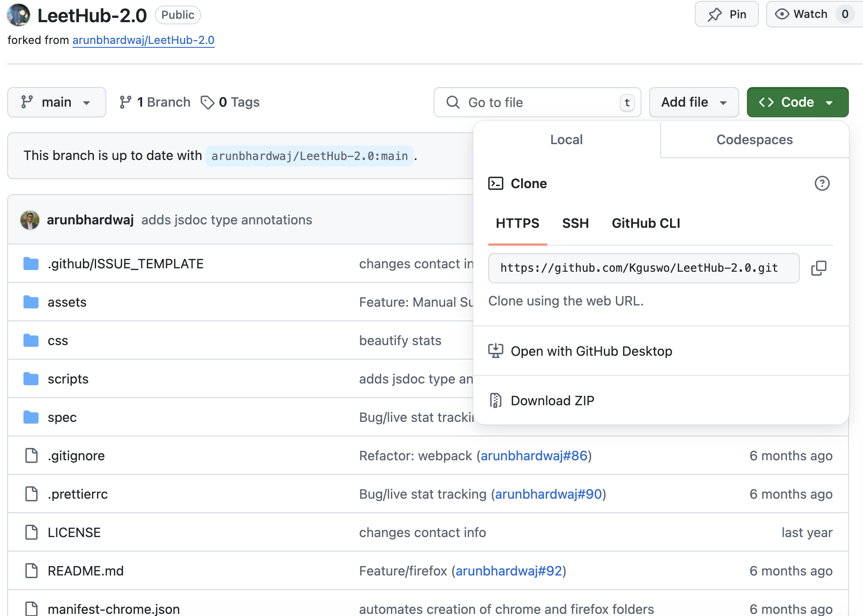Open the arunbhardwaj/LeetHub-2.0 forked-from link
This screenshot has width=863, height=616.
coord(143,40)
